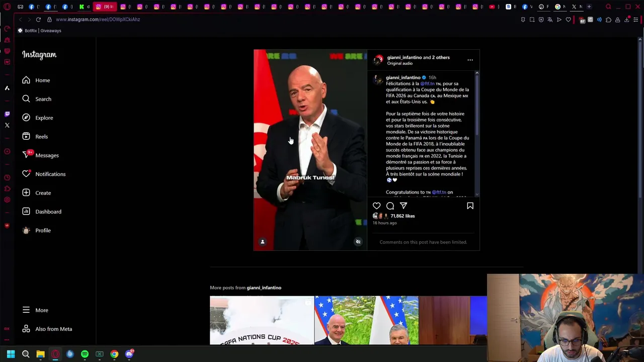Image resolution: width=644 pixels, height=362 pixels.
Task: Open Spotify from taskbar
Action: [85, 354]
